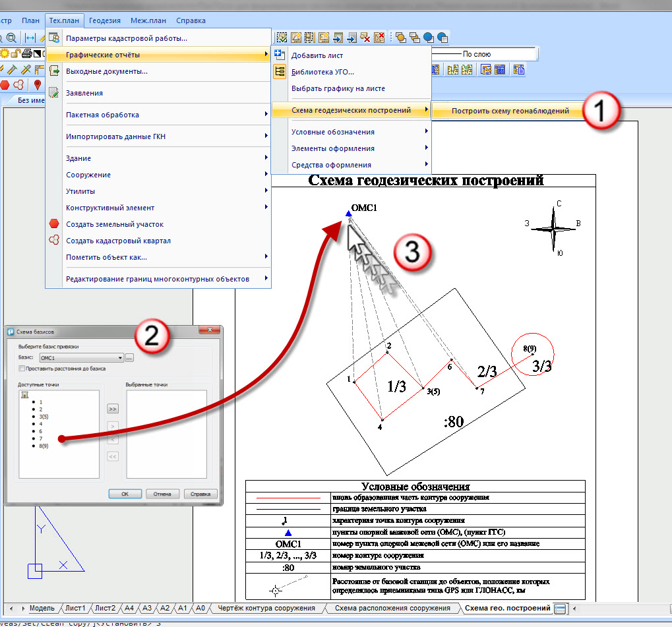Click the last toolbar icon with a red X box
The height and width of the screenshot is (627, 672).
[379, 38]
